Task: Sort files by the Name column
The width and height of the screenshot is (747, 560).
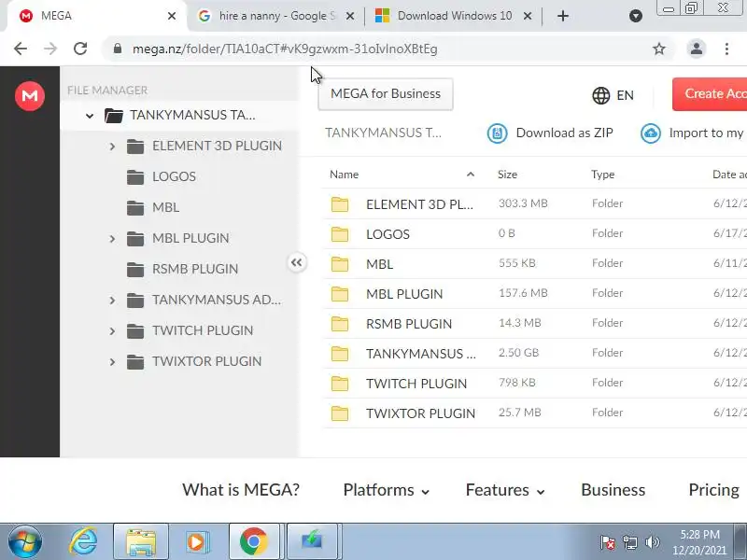Action: coord(344,175)
